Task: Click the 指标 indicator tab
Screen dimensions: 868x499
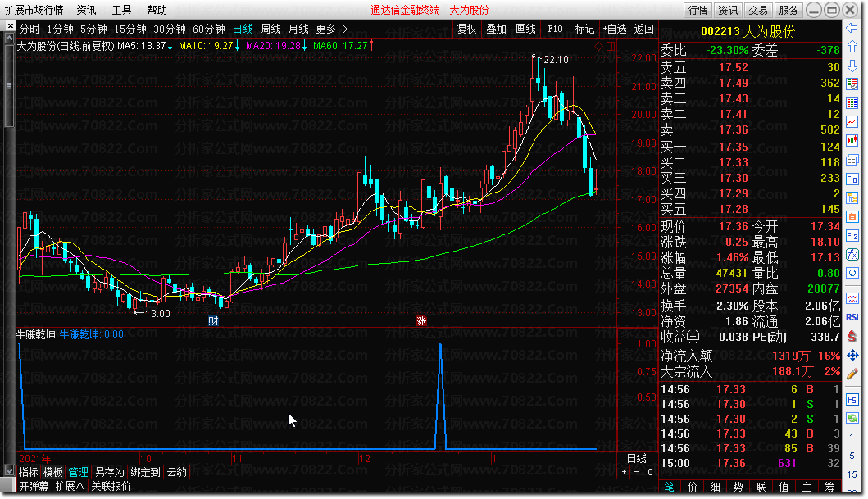Action: pyautogui.click(x=28, y=472)
